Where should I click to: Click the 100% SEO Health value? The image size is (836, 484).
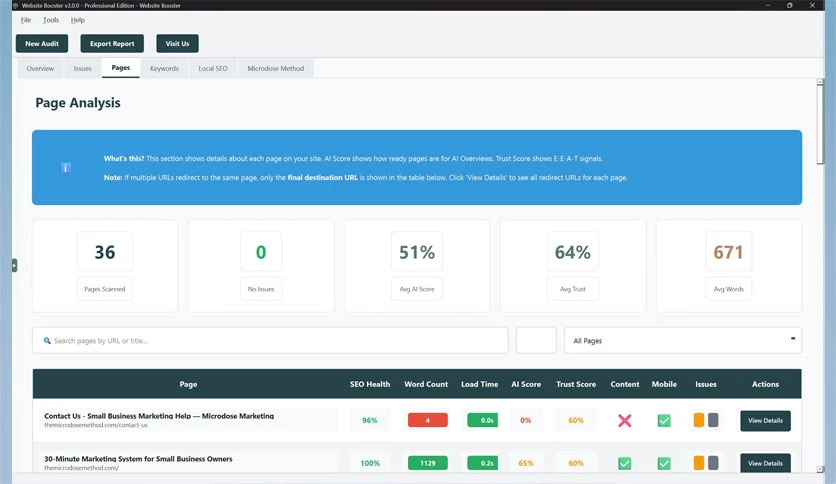tap(369, 463)
